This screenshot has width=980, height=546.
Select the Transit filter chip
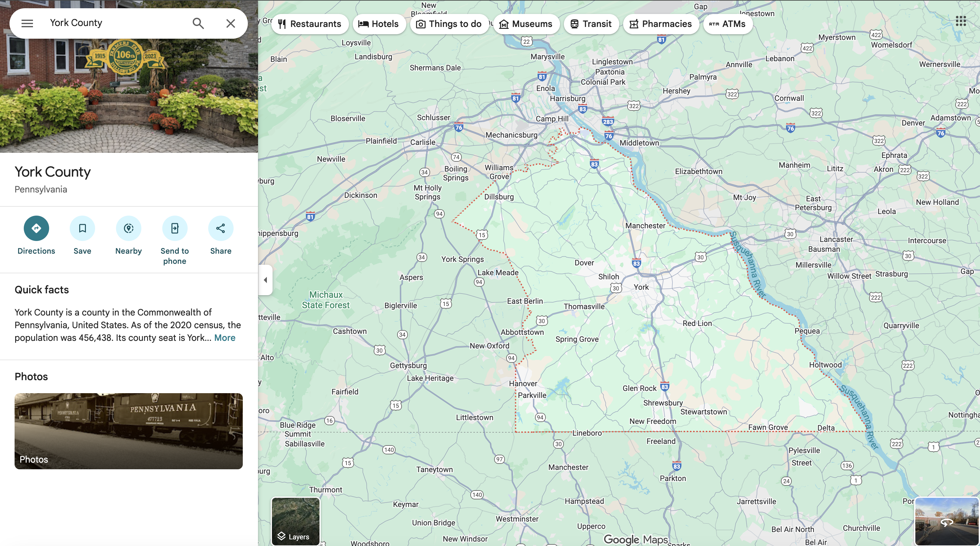coord(591,24)
